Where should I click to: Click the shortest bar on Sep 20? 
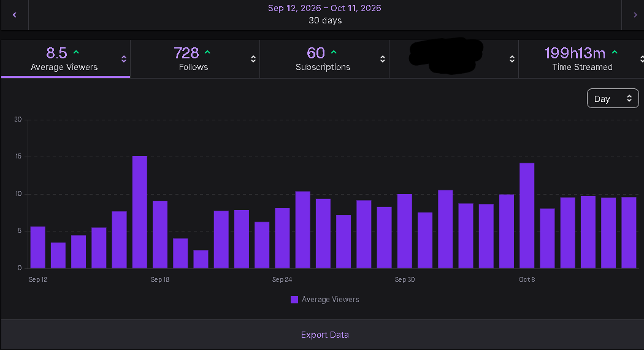tap(201, 259)
